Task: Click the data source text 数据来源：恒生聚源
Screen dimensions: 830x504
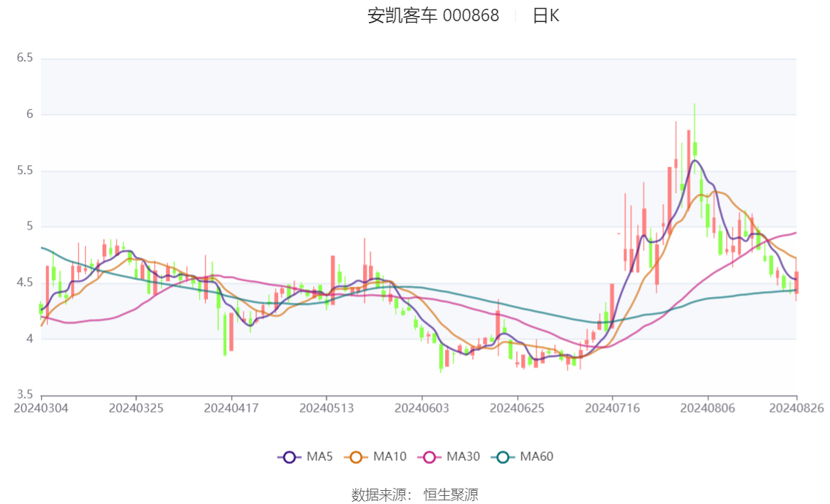Action: (415, 495)
